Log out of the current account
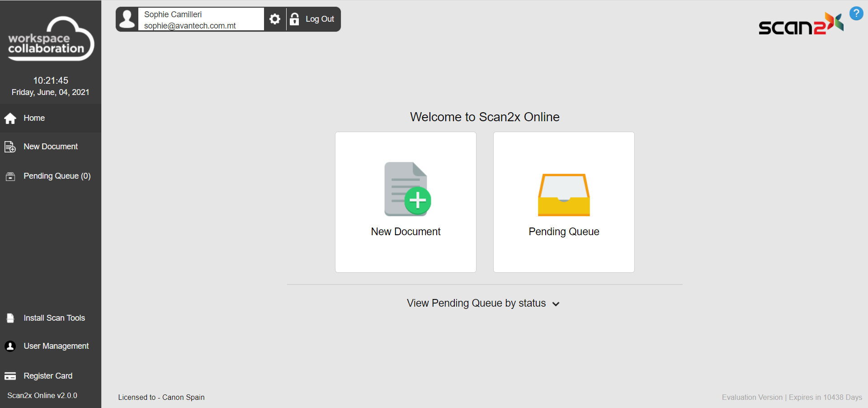The width and height of the screenshot is (868, 408). pos(320,19)
